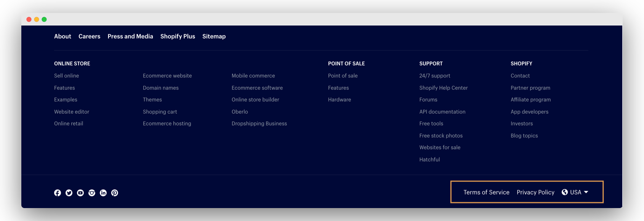
Task: Open the Careers page
Action: 89,37
